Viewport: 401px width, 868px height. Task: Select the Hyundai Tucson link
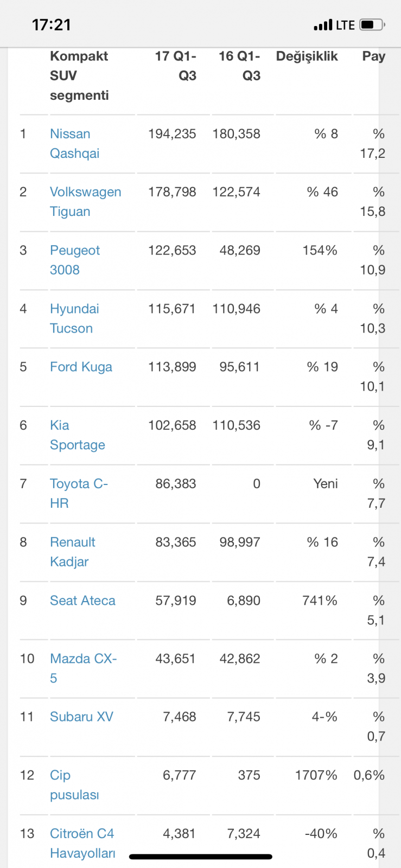click(74, 318)
